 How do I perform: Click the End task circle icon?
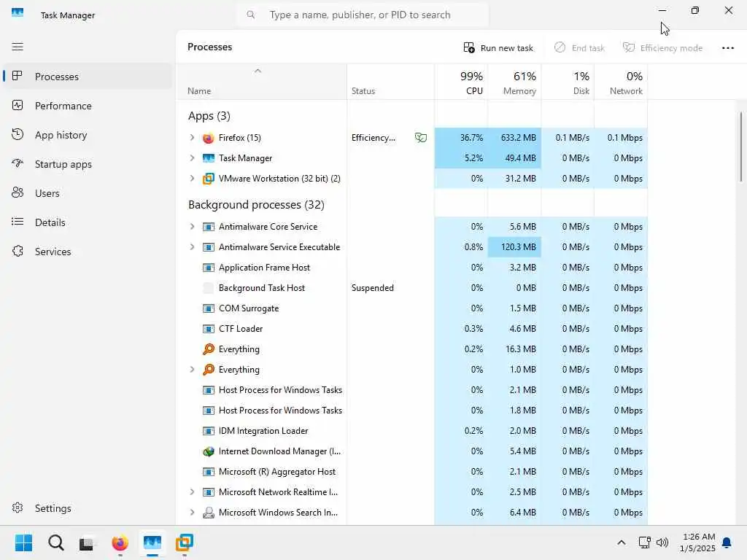(x=560, y=47)
